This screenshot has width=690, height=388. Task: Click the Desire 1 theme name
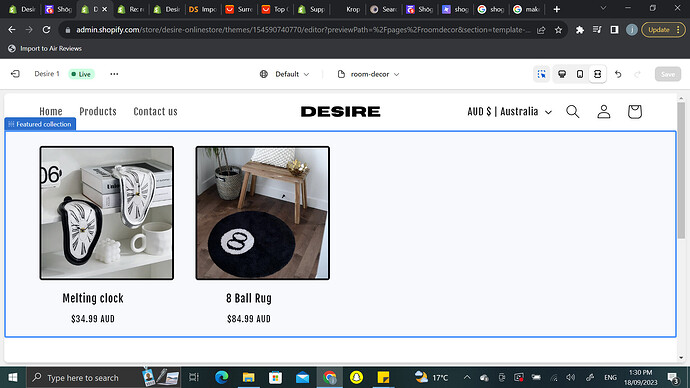pos(47,74)
